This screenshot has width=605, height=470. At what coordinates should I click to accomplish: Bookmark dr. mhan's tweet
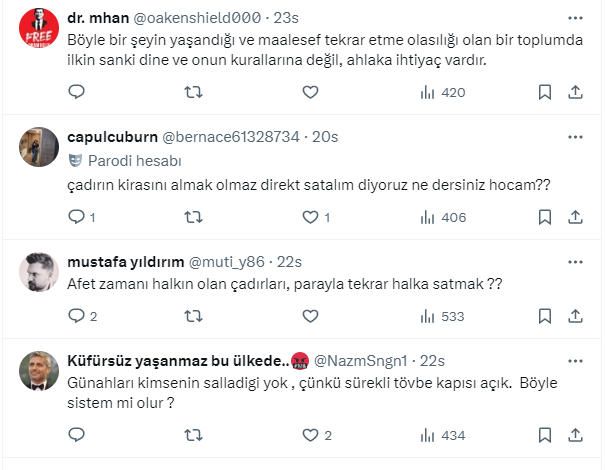[x=545, y=92]
